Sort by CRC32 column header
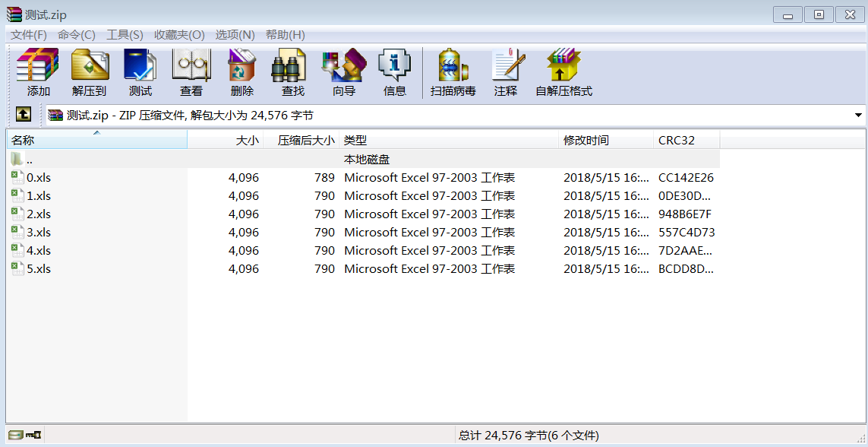This screenshot has width=868, height=447. coord(687,140)
